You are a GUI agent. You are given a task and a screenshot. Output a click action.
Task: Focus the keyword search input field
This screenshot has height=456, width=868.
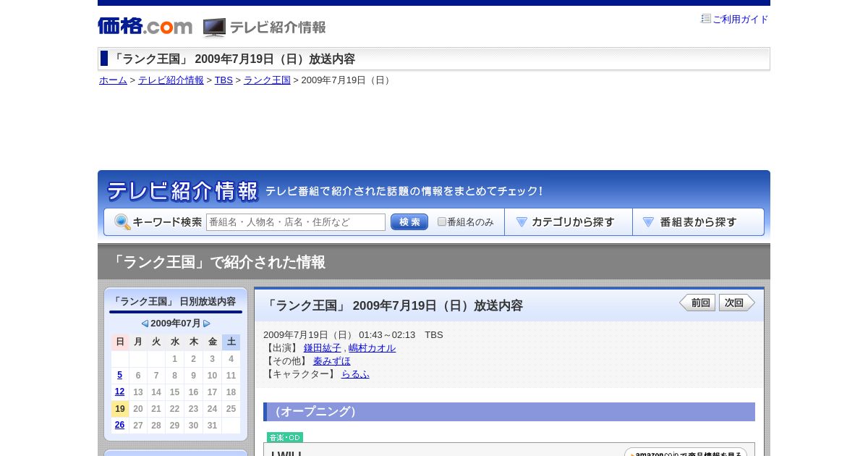(x=296, y=222)
